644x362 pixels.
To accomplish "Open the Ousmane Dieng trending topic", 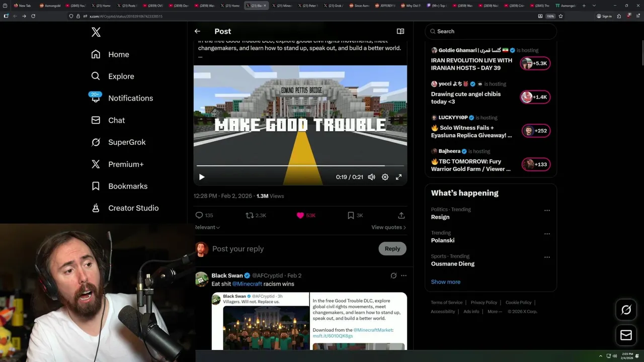I will pyautogui.click(x=453, y=264).
